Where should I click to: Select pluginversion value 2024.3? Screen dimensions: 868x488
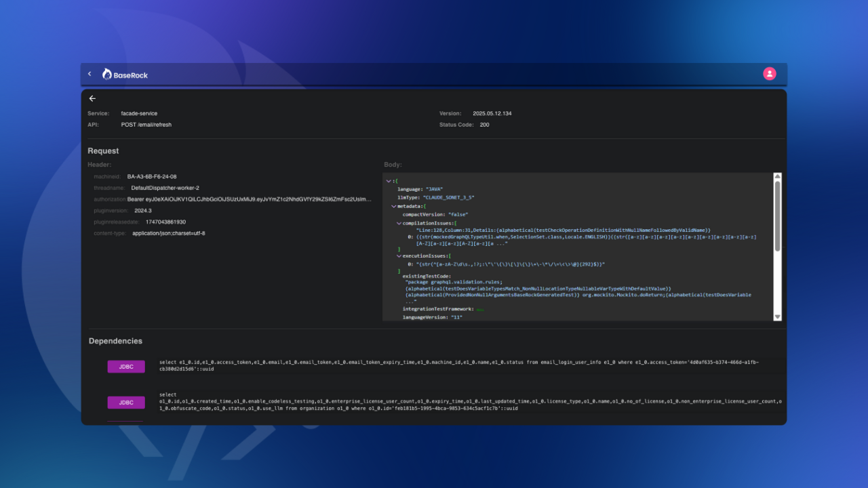point(143,211)
